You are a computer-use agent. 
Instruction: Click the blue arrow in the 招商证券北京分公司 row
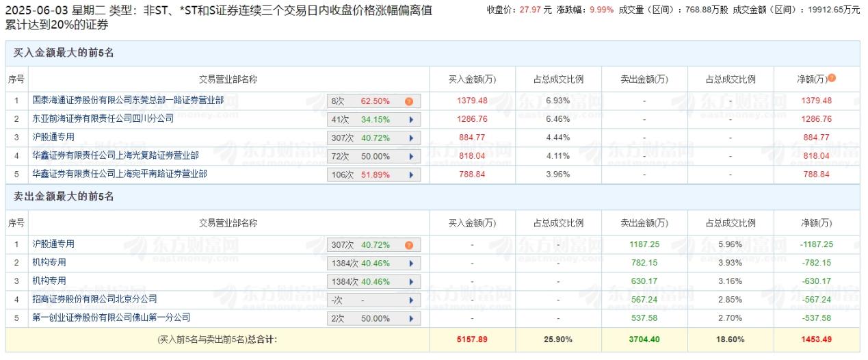point(411,300)
